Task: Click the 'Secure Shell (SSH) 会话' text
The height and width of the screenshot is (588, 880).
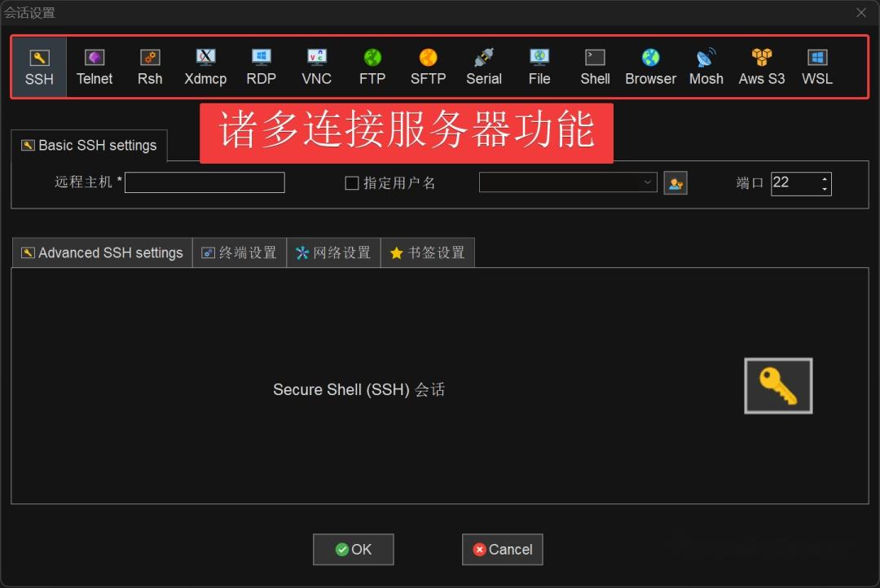Action: coord(359,389)
